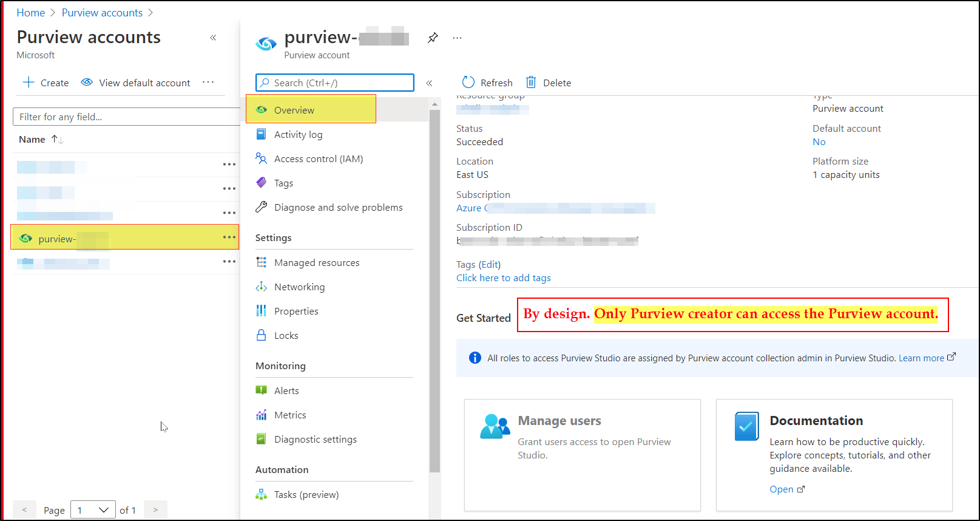
Task: Click the View default account eye icon
Action: [87, 82]
